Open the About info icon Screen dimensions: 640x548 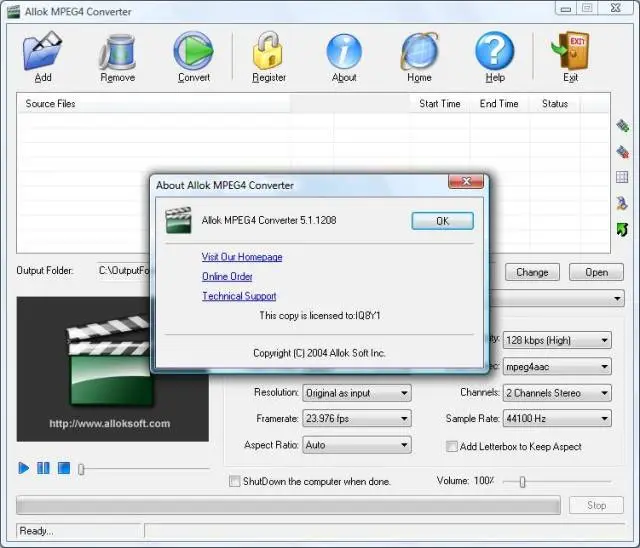(x=344, y=51)
